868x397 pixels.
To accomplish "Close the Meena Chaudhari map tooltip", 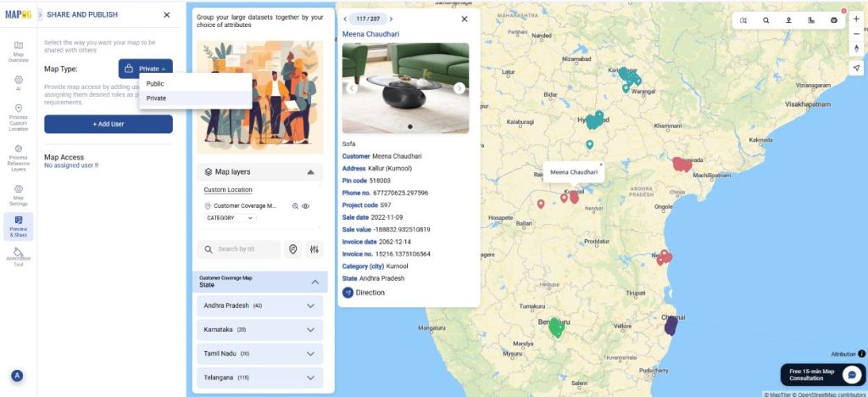I will coord(601,165).
